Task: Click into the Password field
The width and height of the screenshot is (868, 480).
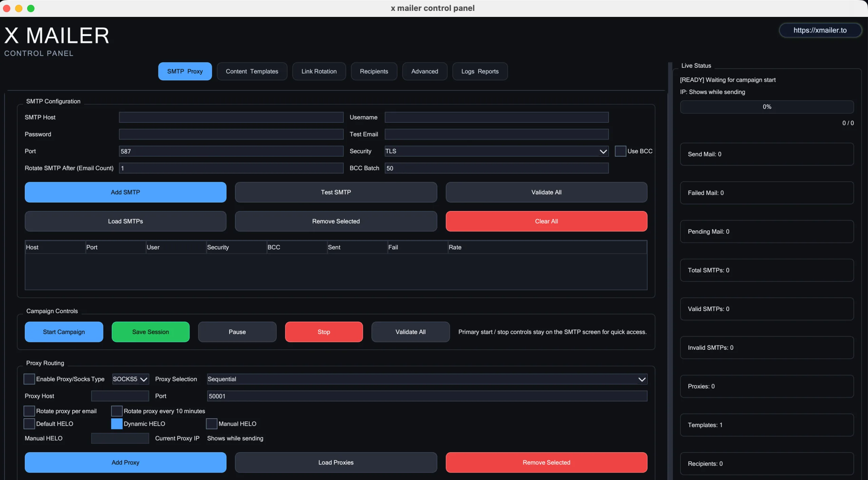Action: tap(231, 134)
